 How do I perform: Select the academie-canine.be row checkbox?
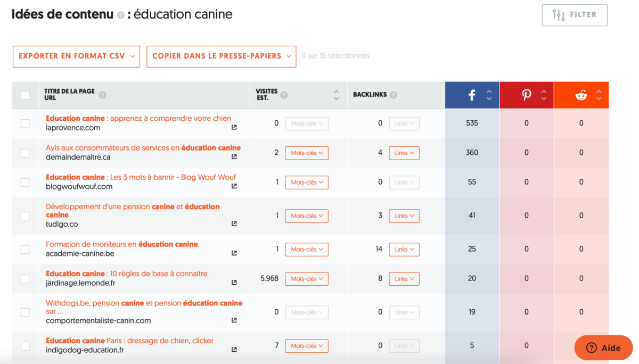coord(25,249)
